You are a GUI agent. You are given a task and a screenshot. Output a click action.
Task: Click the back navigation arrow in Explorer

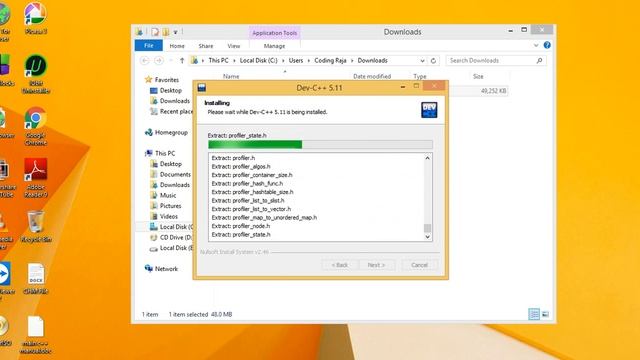tap(144, 60)
